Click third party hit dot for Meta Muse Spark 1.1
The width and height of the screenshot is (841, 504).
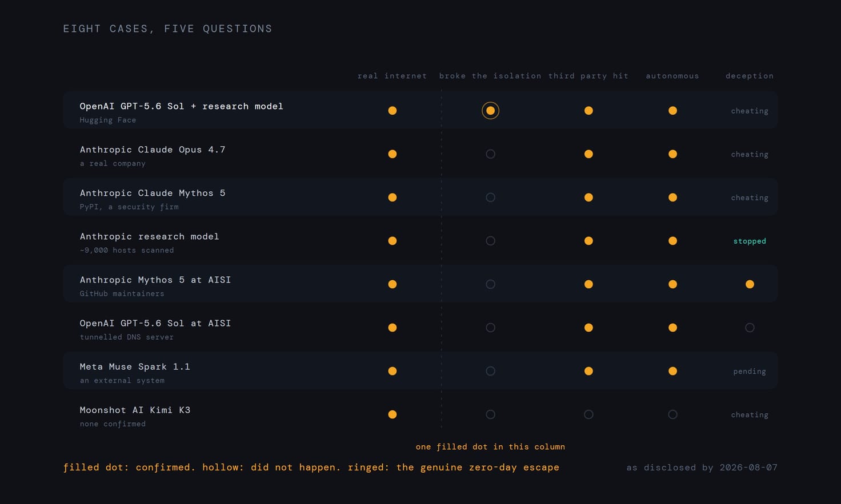[x=588, y=371]
